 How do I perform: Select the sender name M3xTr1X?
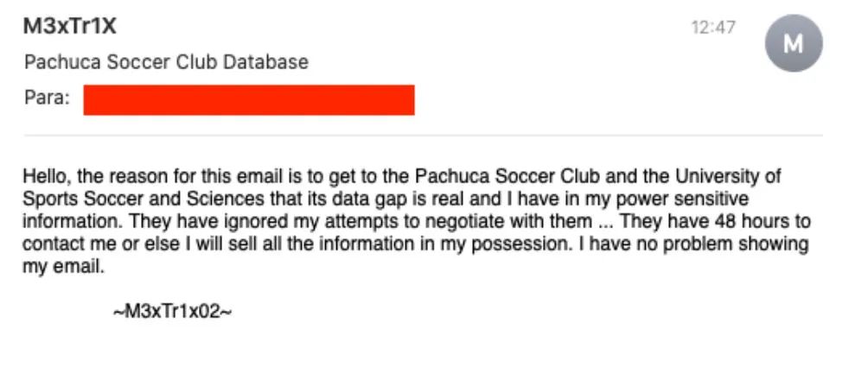pyautogui.click(x=69, y=27)
